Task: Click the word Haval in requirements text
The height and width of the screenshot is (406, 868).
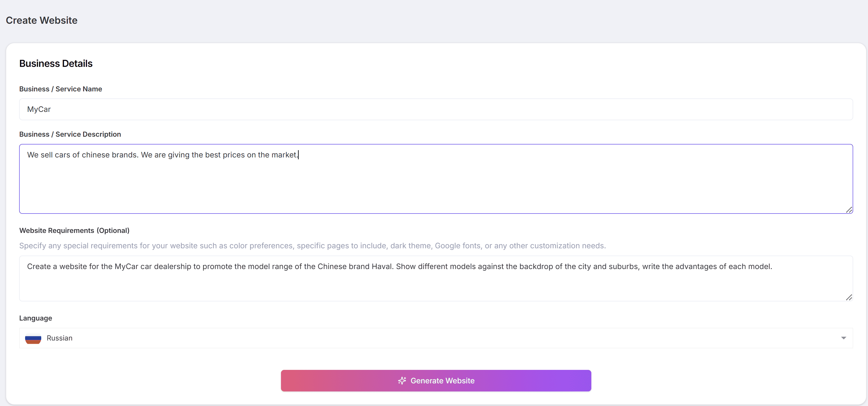Action: (382, 267)
